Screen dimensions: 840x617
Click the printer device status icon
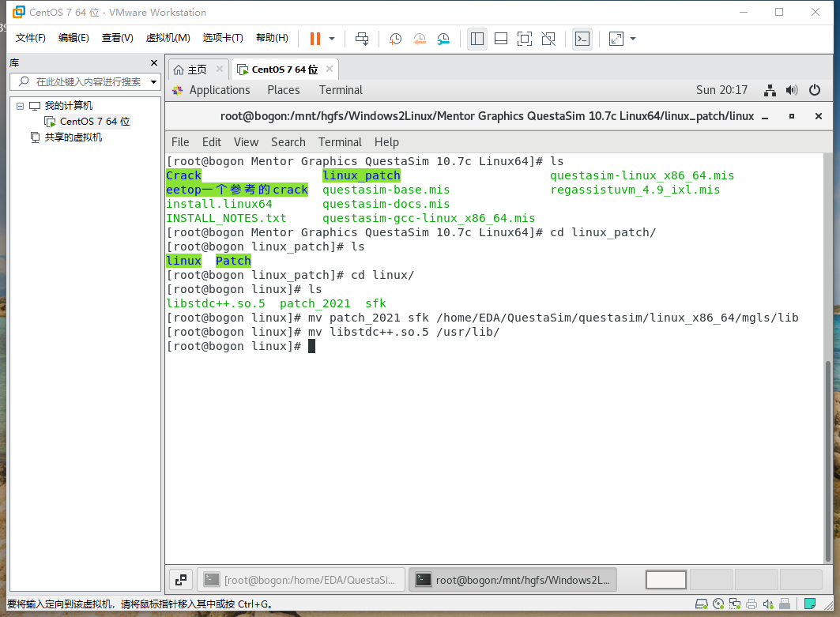[x=751, y=604]
